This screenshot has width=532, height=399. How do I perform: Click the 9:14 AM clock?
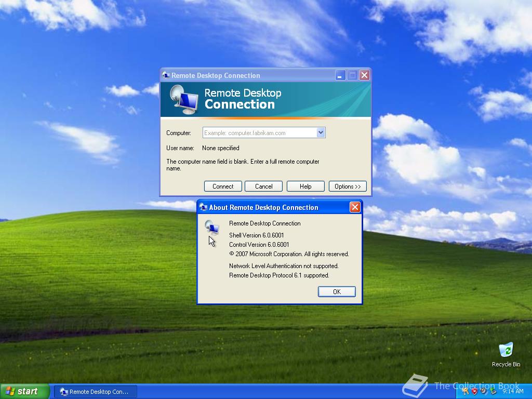click(x=513, y=391)
